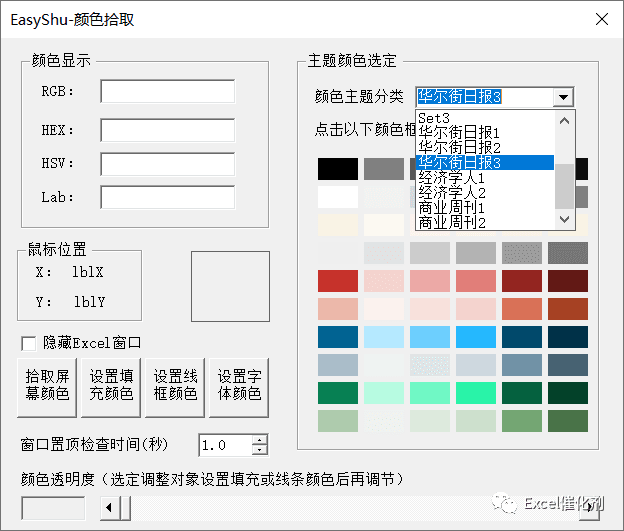Click the transparency slider thumb
This screenshot has height=531, width=624.
[x=125, y=508]
